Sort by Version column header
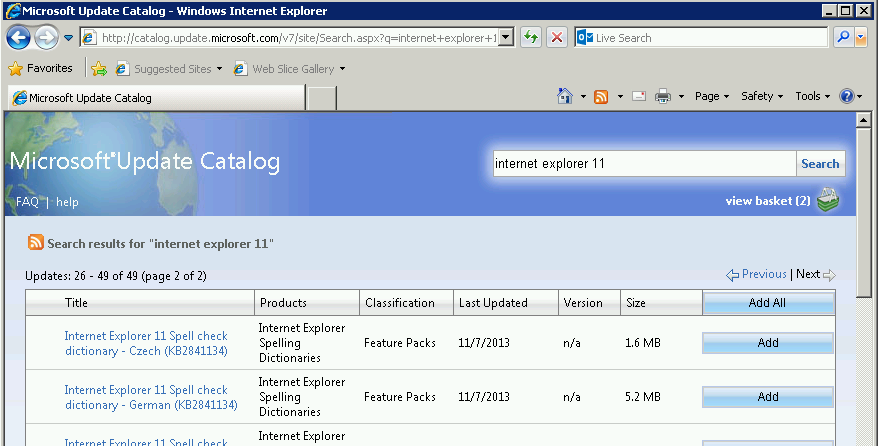Viewport: 878px width, 446px height. [x=583, y=303]
